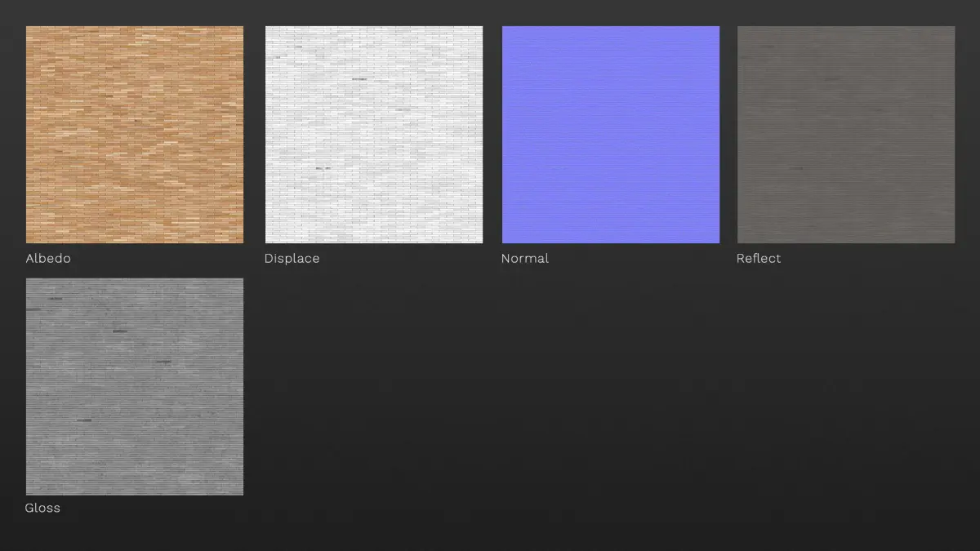Select the gray Gloss map thumbnail
The width and height of the screenshot is (980, 551).
point(135,387)
